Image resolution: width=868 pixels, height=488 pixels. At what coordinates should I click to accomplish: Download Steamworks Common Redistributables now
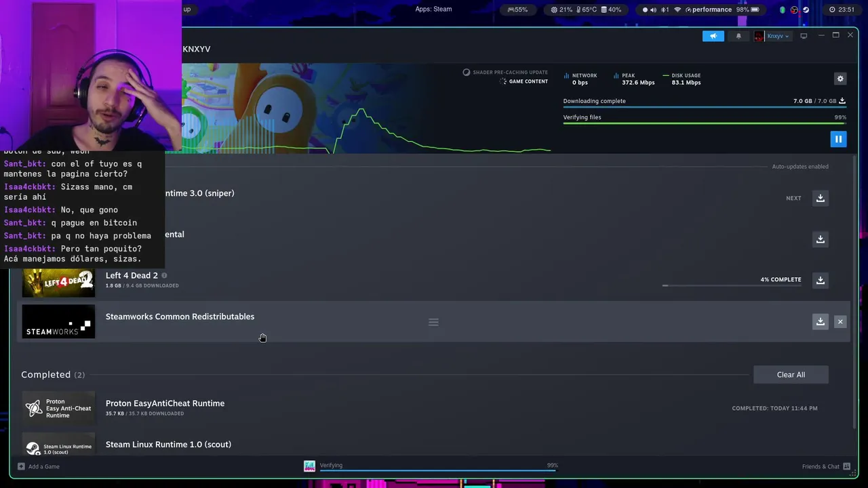pyautogui.click(x=820, y=321)
